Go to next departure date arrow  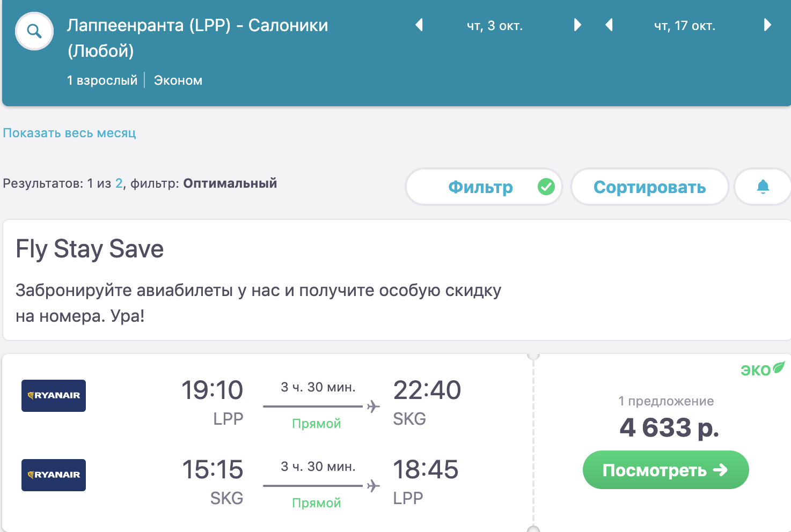coord(577,25)
